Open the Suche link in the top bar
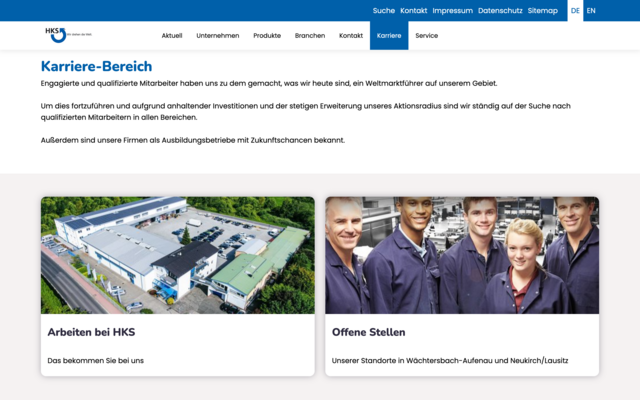 click(x=384, y=11)
